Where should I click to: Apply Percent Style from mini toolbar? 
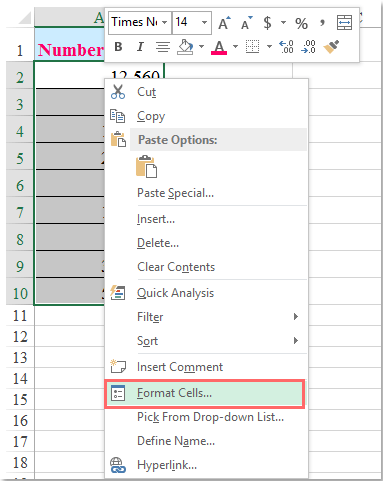301,23
